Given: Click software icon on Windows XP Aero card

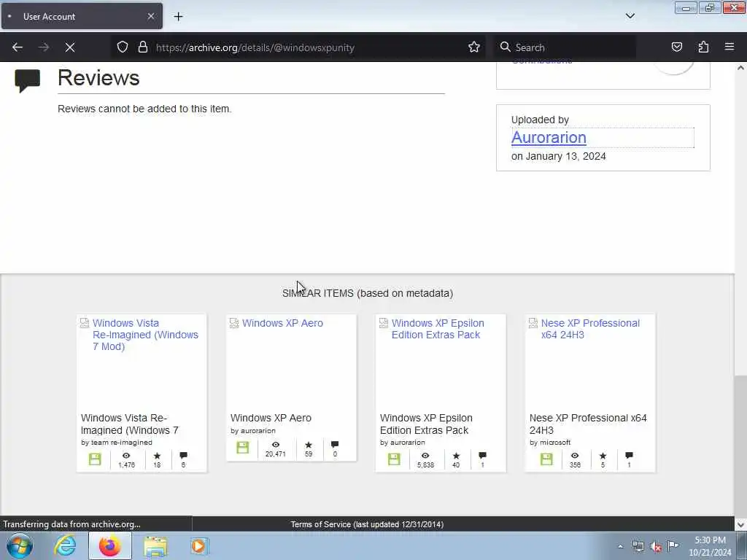Looking at the screenshot, I should pos(242,448).
